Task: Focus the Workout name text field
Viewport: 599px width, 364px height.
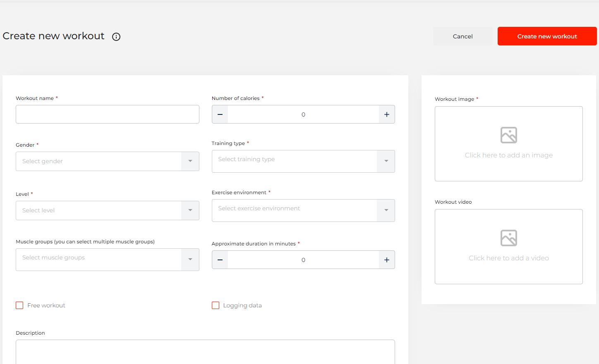Action: tap(107, 114)
